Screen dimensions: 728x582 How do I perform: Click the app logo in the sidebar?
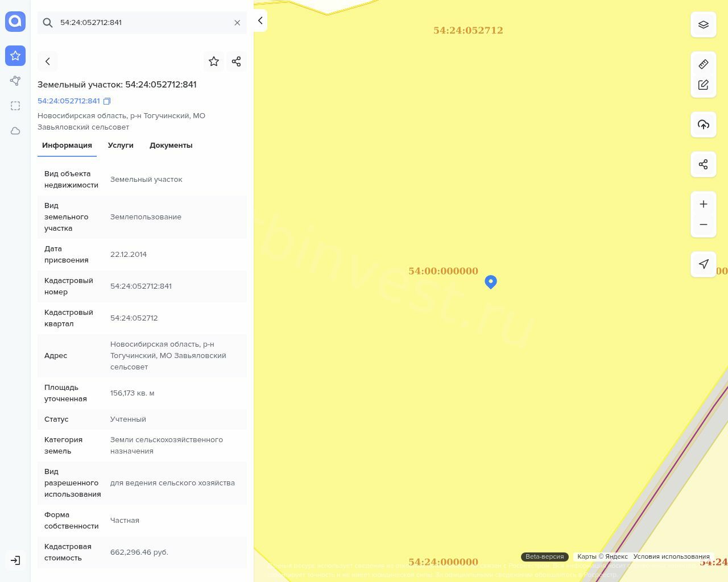[15, 22]
